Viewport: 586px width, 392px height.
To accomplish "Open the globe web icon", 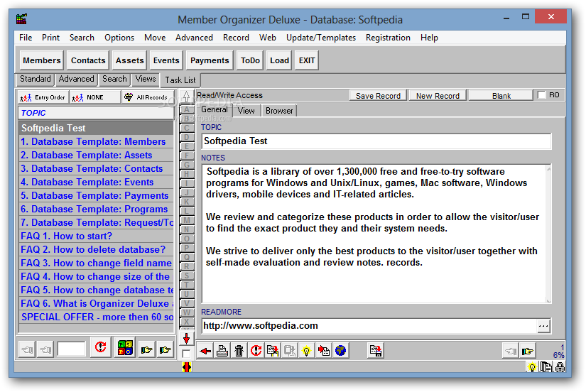I will (x=340, y=351).
